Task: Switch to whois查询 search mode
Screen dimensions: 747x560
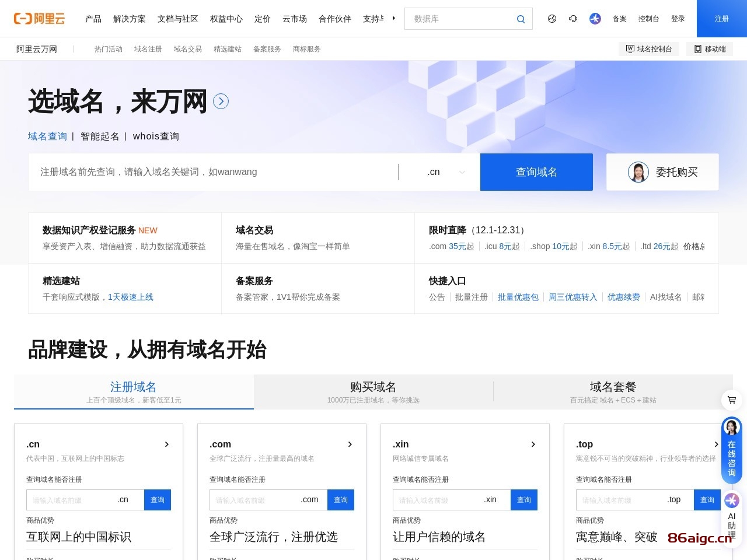Action: point(156,136)
